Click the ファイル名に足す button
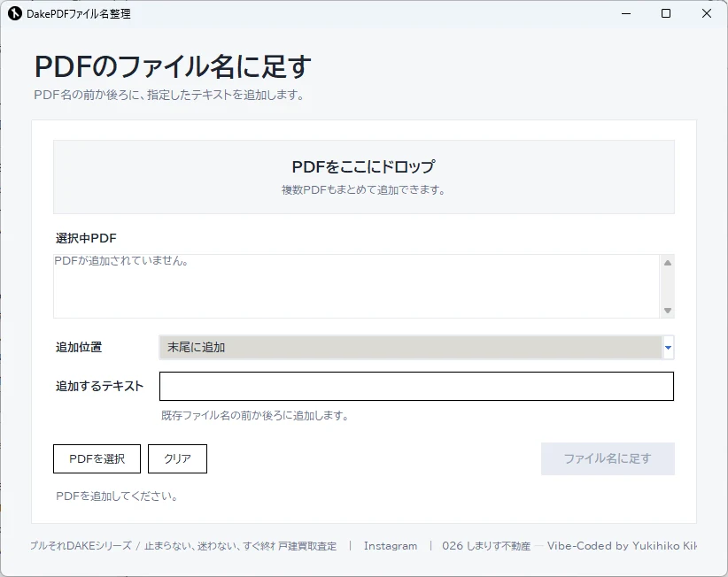Screen dimensions: 728x577 [x=608, y=458]
